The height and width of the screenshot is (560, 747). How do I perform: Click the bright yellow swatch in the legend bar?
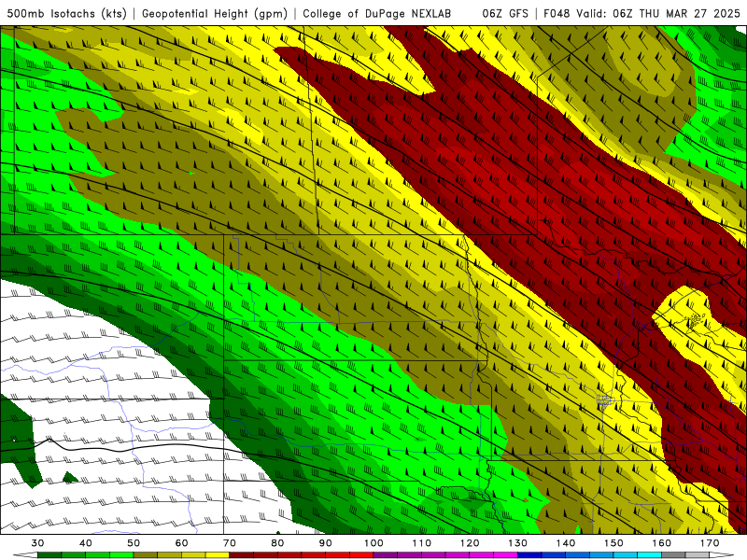[x=218, y=555]
